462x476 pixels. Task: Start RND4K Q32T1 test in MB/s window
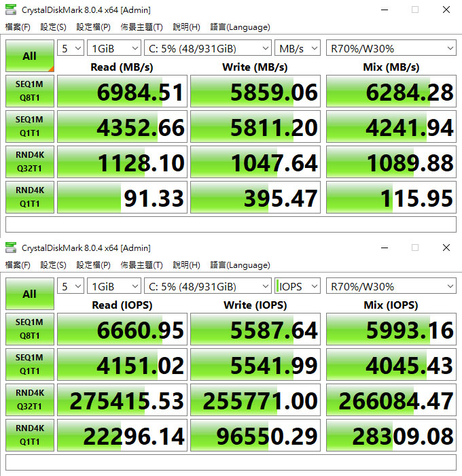pyautogui.click(x=30, y=162)
